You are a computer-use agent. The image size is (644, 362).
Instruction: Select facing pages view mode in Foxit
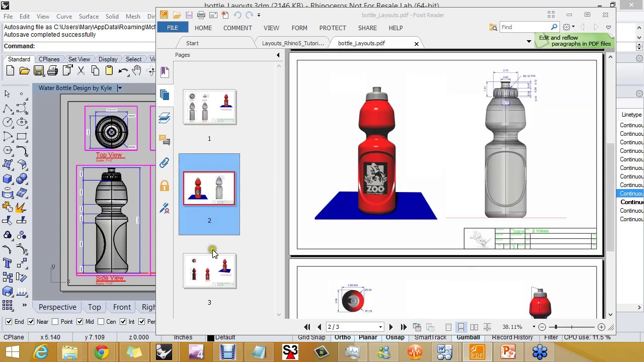(474, 327)
